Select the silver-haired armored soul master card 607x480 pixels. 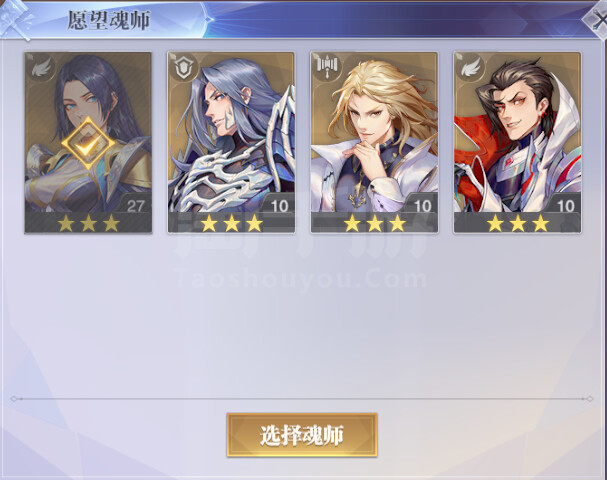[231, 142]
